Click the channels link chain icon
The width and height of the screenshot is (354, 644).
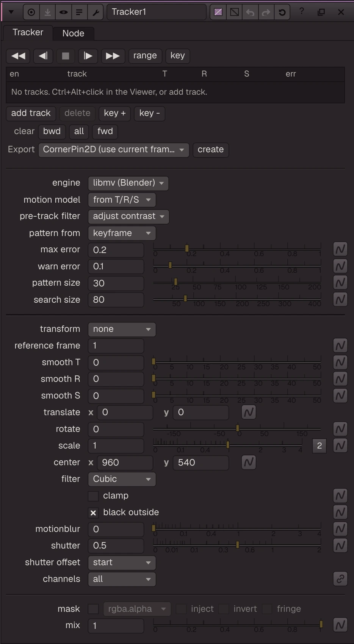coord(340,579)
